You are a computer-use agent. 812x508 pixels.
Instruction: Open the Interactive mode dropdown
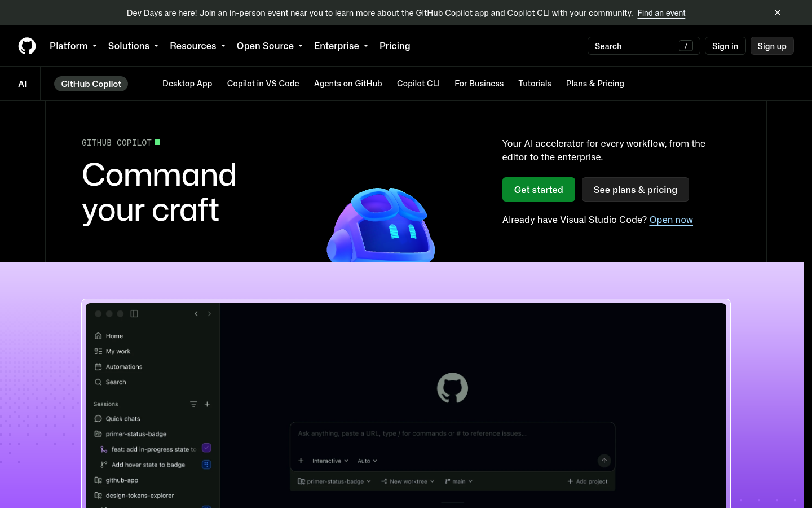(x=330, y=461)
